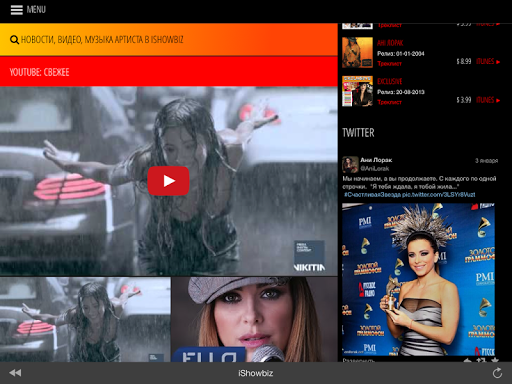Viewport: 512px width, 384px height.
Task: Select the rainy video thumbnail below player
Action: [85, 319]
